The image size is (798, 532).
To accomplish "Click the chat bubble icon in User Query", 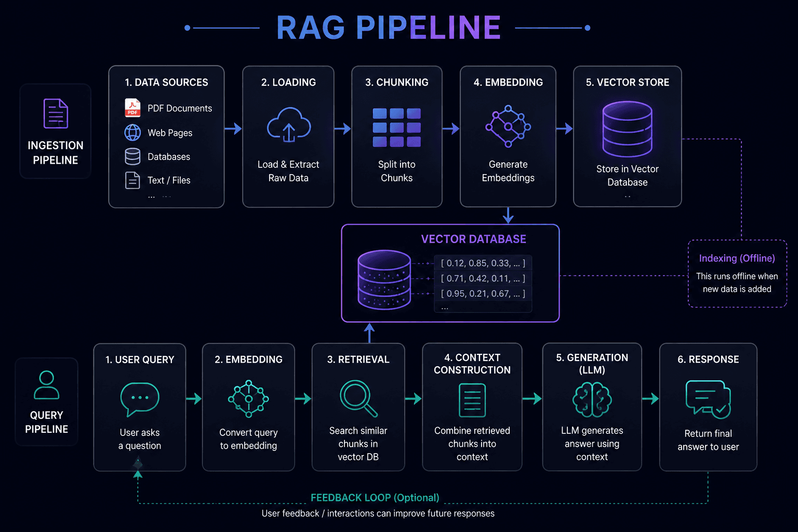I will coord(140,400).
